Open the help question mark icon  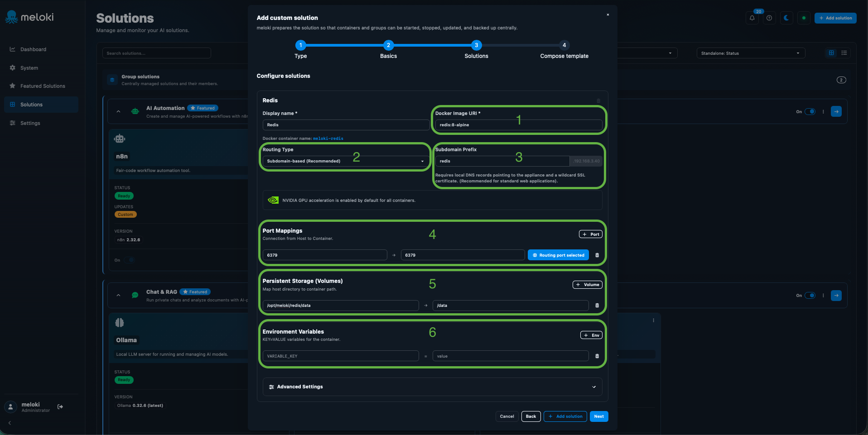[769, 18]
